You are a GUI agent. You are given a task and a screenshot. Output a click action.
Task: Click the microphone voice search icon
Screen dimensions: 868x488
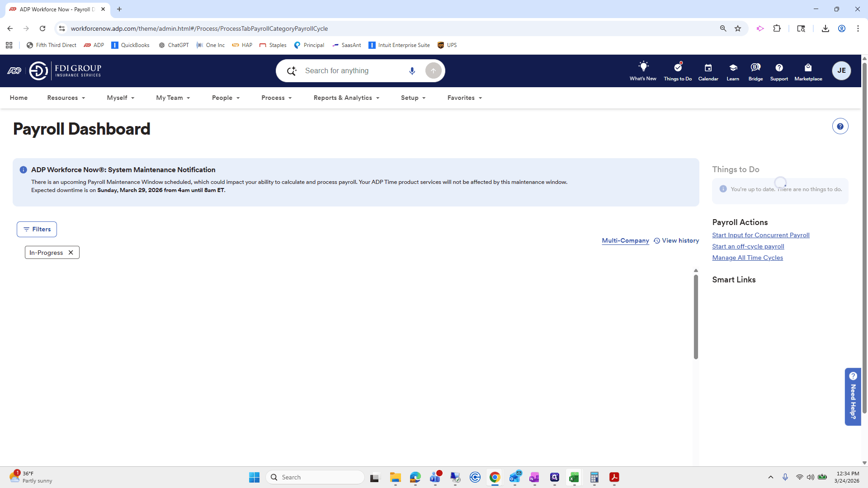tap(412, 71)
